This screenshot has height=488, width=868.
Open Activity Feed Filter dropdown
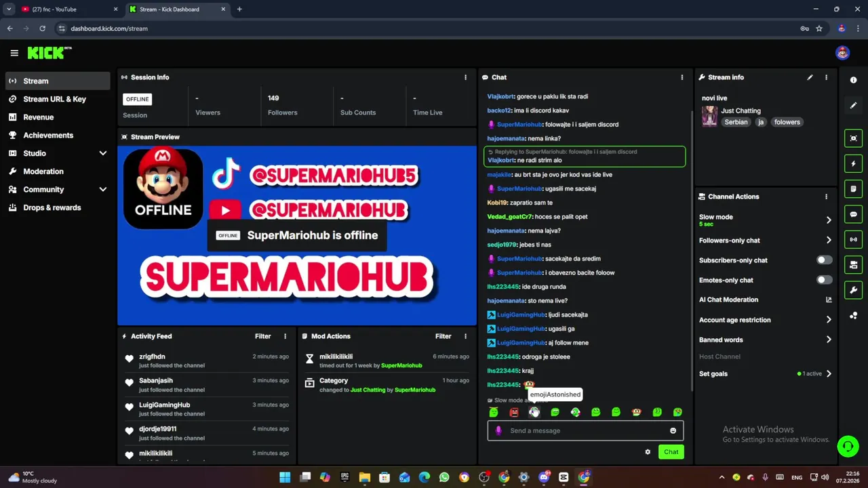tap(262, 336)
